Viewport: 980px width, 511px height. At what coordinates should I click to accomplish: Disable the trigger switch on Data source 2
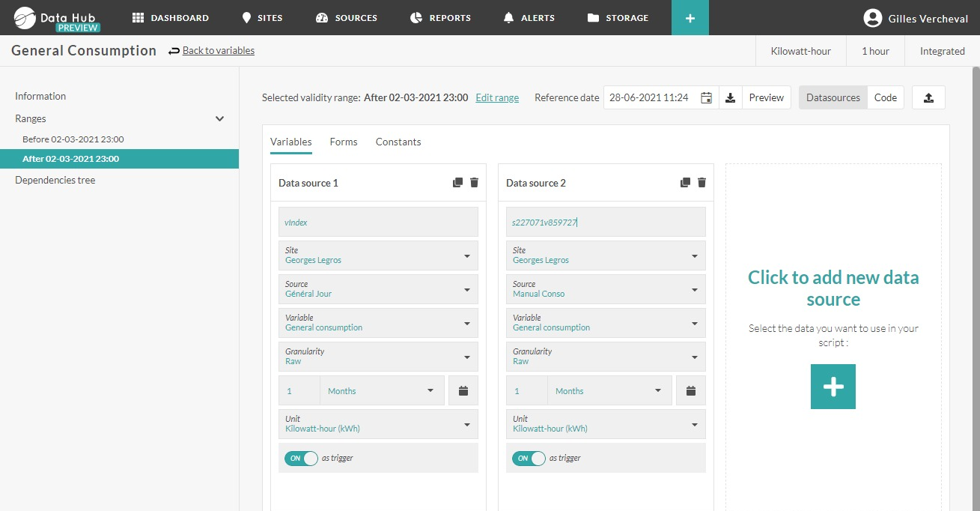click(x=529, y=459)
